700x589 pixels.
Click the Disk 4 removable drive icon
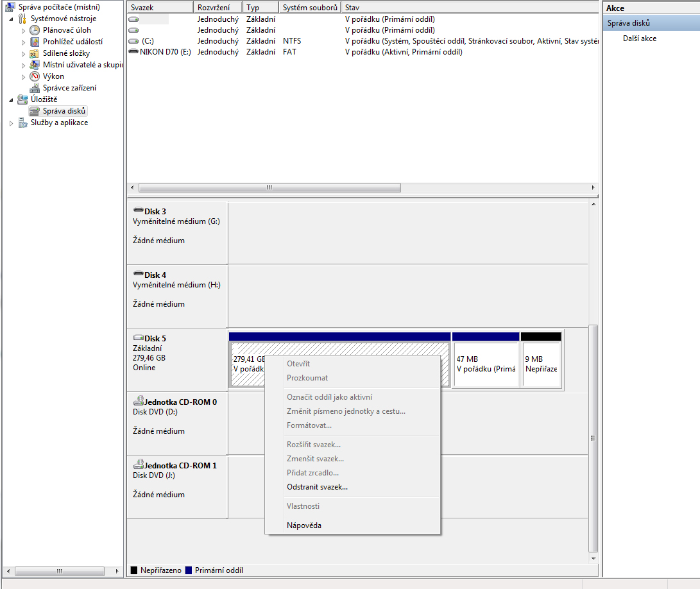[139, 273]
